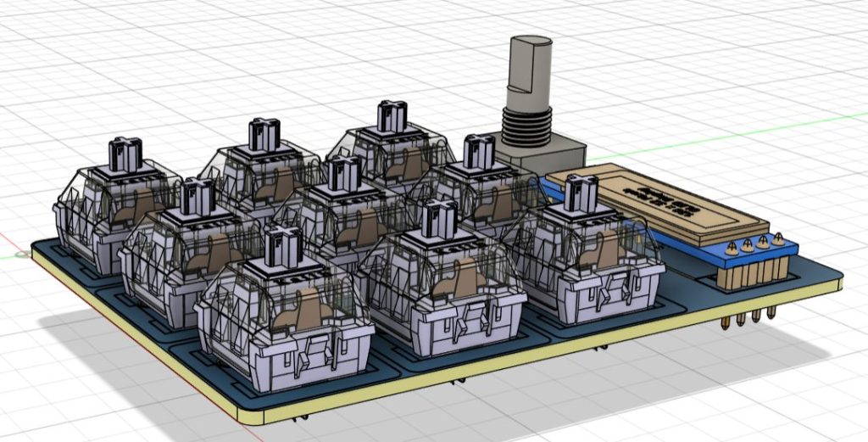Image resolution: width=868 pixels, height=442 pixels.
Task: Click the cross stem of the nearest key switch
Action: [x=283, y=247]
